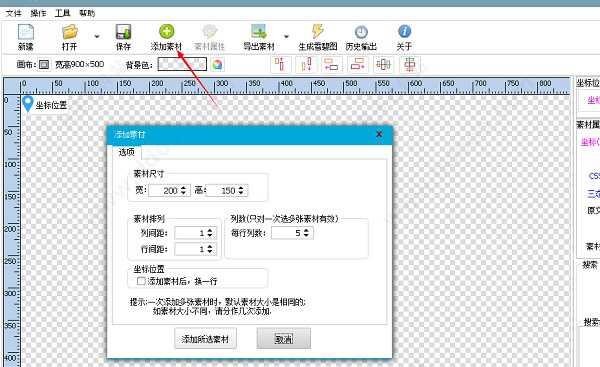The height and width of the screenshot is (367, 600).
Task: Click the third alignment icon with left arrow
Action: coord(332,64)
